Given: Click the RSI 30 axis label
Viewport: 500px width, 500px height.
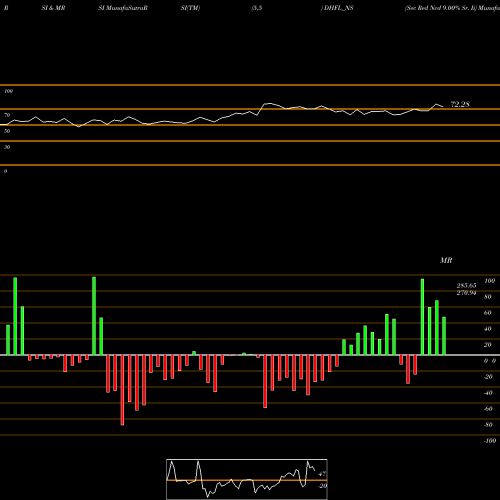Looking at the screenshot, I should 7,147.
